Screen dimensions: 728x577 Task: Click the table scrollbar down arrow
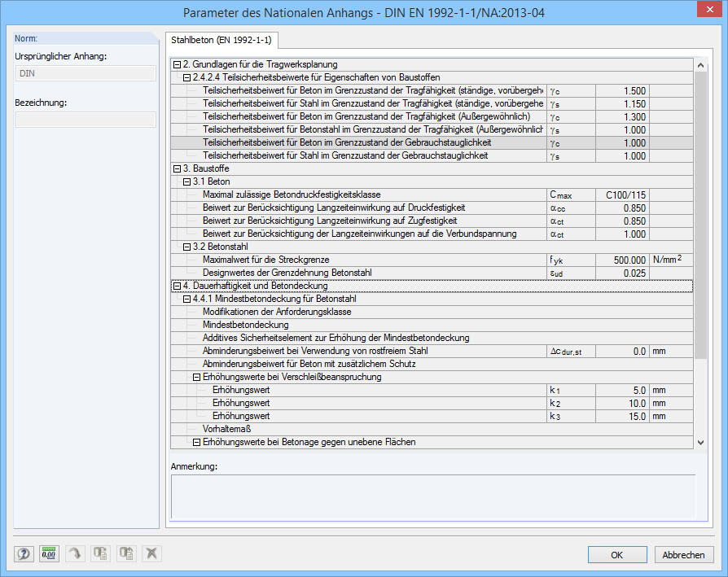[699, 443]
